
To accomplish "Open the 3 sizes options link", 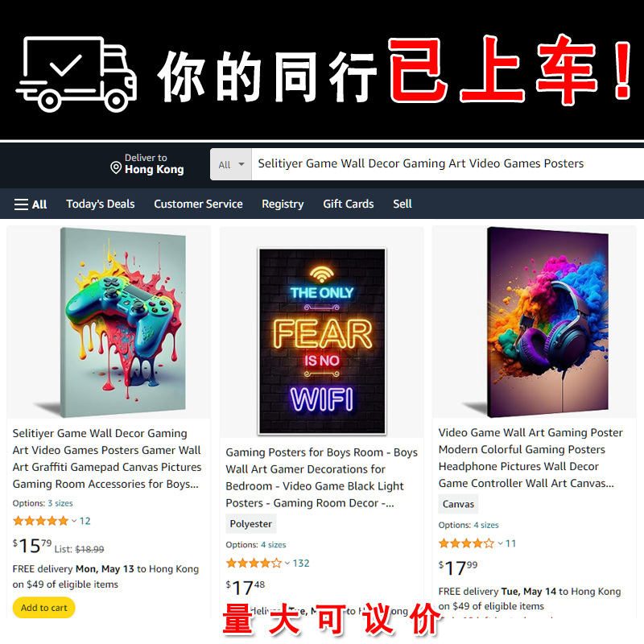I will pyautogui.click(x=60, y=504).
